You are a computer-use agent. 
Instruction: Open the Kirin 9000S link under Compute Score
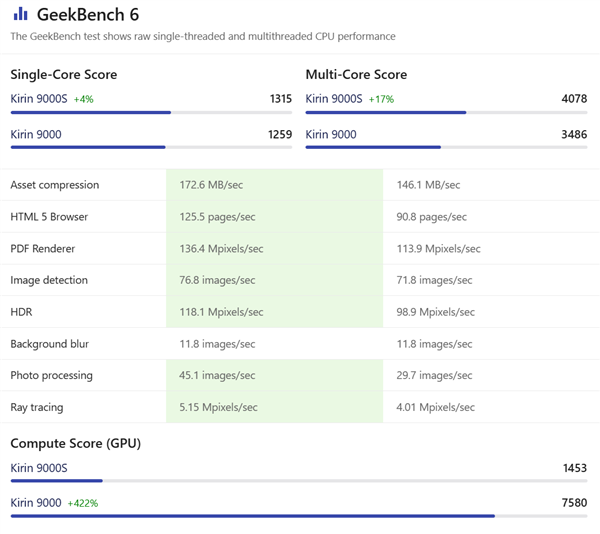click(38, 467)
